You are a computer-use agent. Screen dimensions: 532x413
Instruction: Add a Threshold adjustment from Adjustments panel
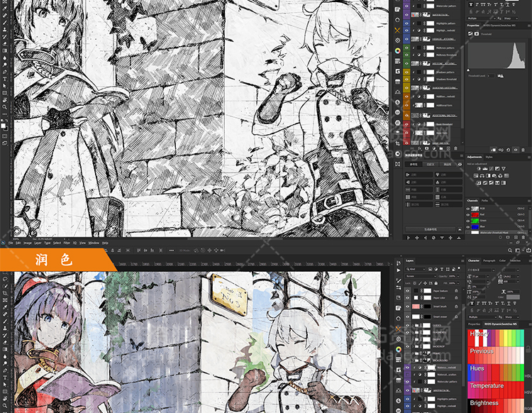pyautogui.click(x=491, y=182)
